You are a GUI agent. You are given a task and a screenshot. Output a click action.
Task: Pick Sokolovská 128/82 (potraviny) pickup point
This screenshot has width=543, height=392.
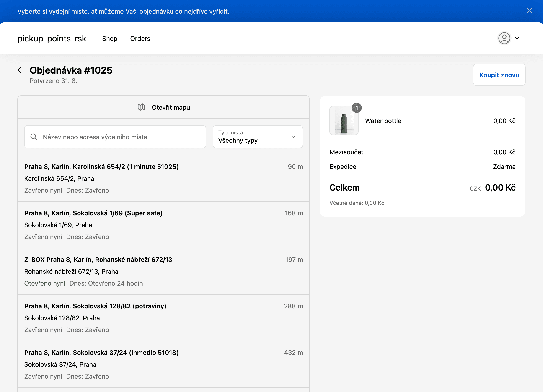163,317
